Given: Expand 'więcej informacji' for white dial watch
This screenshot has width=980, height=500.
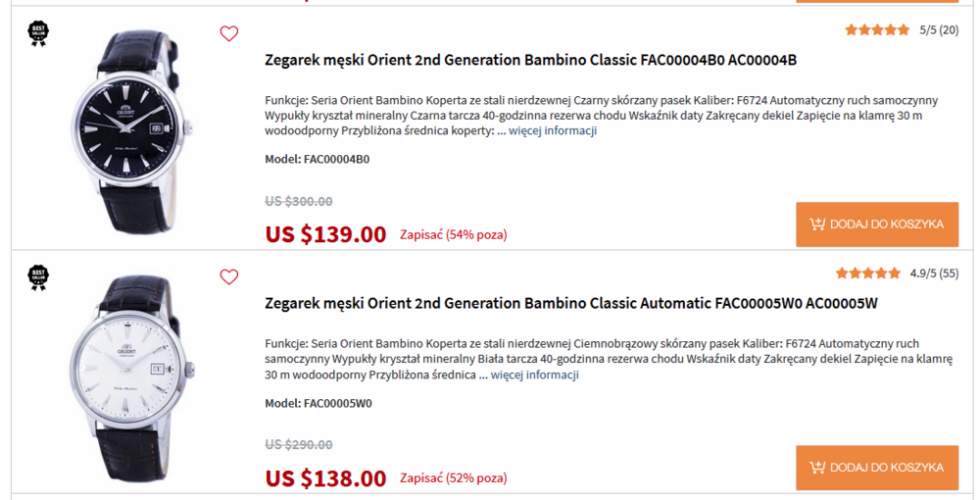Looking at the screenshot, I should [x=534, y=375].
